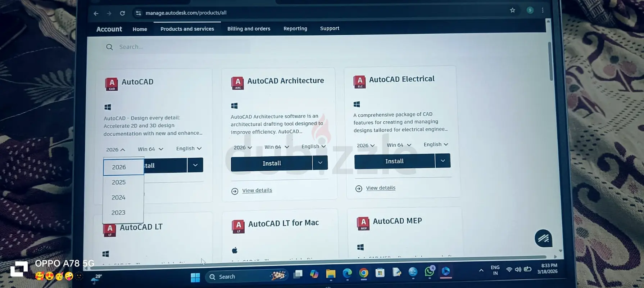The height and width of the screenshot is (288, 644).
Task: Expand AutoCAD Architecture install options arrow
Action: 320,163
